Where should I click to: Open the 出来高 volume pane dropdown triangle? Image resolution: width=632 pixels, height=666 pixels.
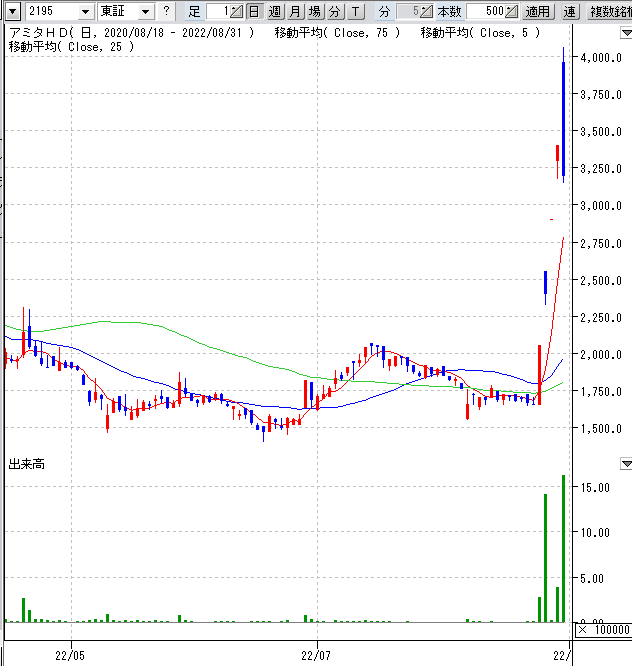click(x=626, y=464)
